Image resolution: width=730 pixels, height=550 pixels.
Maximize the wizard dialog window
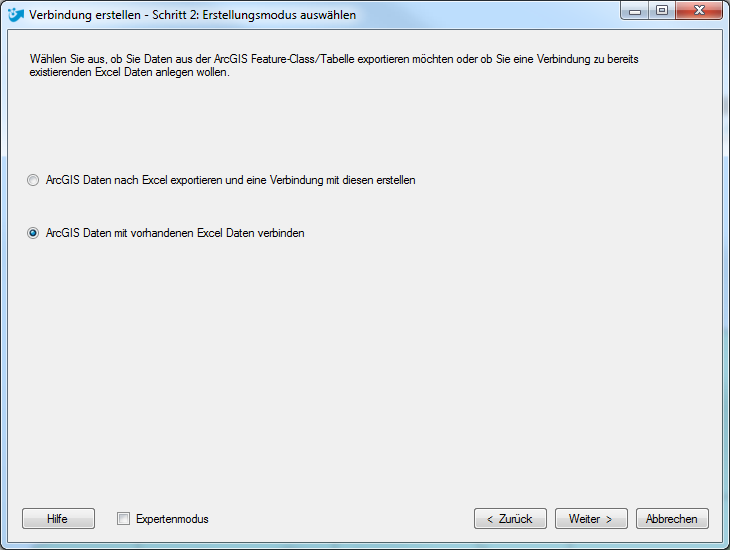coord(662,11)
